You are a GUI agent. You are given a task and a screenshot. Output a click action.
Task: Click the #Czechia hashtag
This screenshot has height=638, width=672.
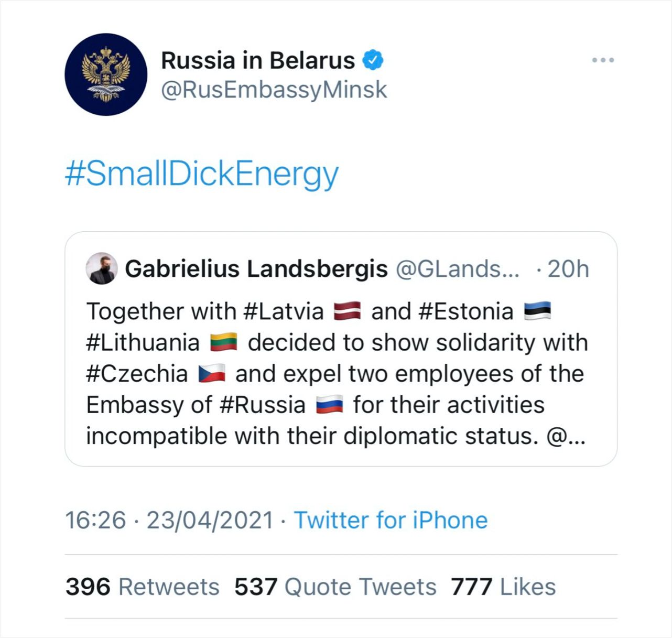tap(137, 374)
